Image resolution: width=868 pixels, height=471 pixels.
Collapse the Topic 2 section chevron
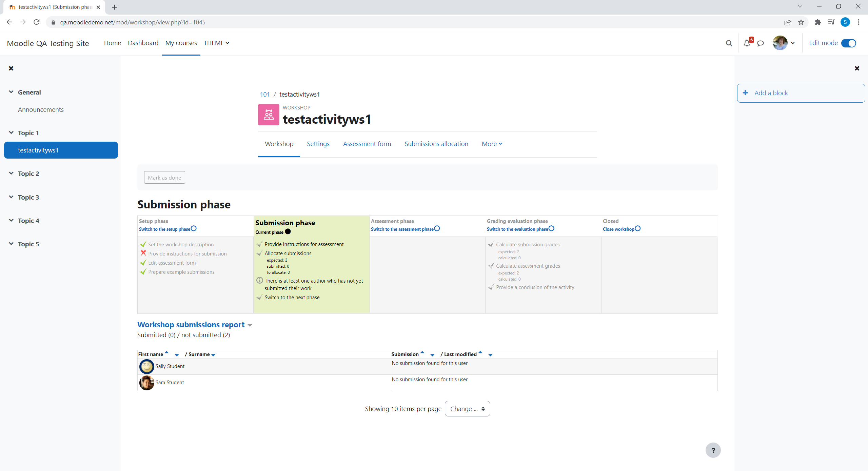point(11,173)
